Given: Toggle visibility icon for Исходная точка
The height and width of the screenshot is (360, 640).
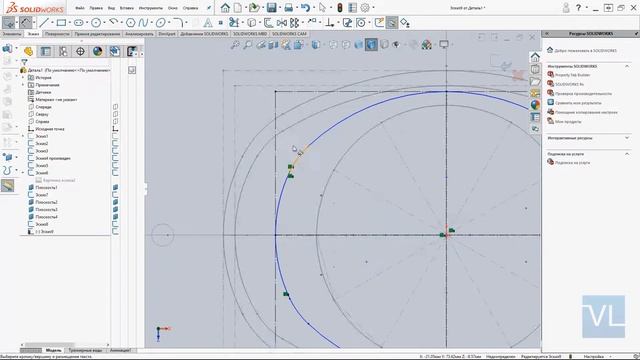Looking at the screenshot, I should pyautogui.click(x=115, y=129).
